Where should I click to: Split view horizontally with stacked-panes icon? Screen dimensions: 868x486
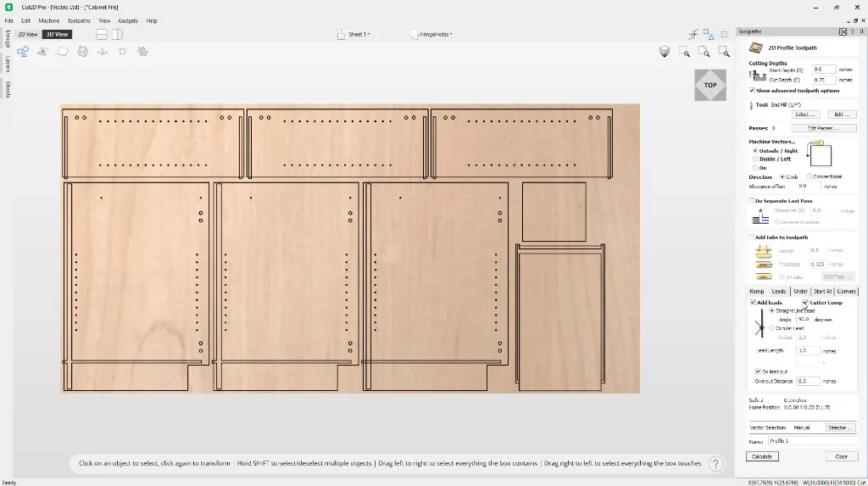[x=102, y=35]
